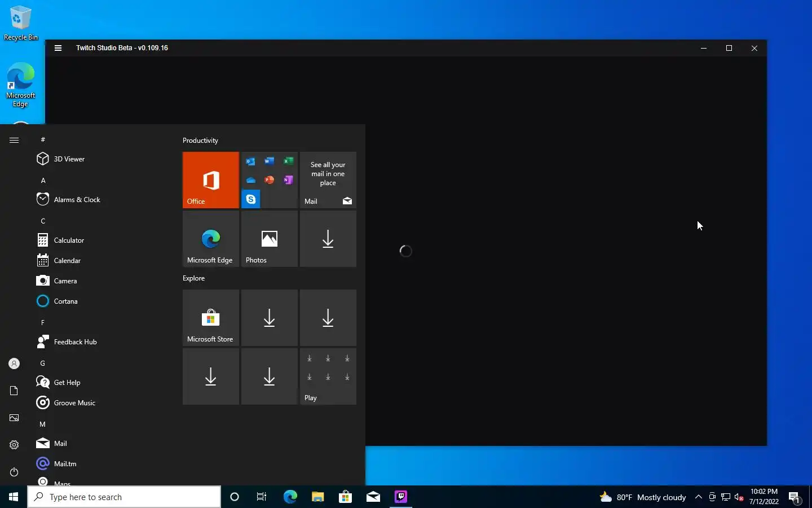
Task: Click the Explore group title
Action: (x=193, y=278)
